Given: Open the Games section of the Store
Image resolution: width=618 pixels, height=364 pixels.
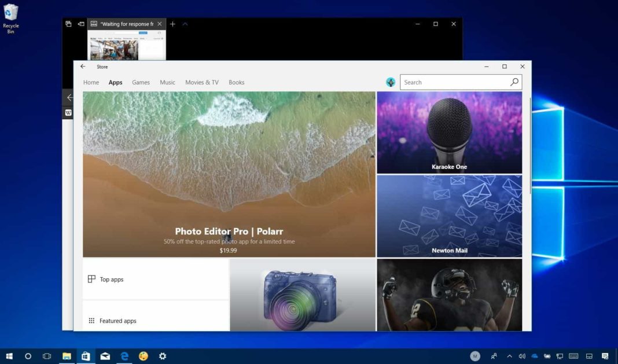Looking at the screenshot, I should coord(141,82).
